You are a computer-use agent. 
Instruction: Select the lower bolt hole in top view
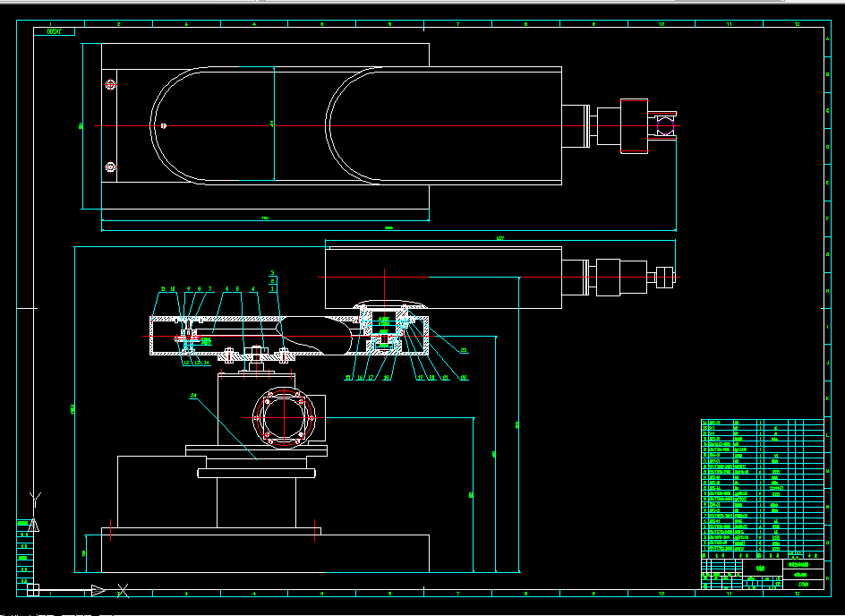(x=110, y=167)
